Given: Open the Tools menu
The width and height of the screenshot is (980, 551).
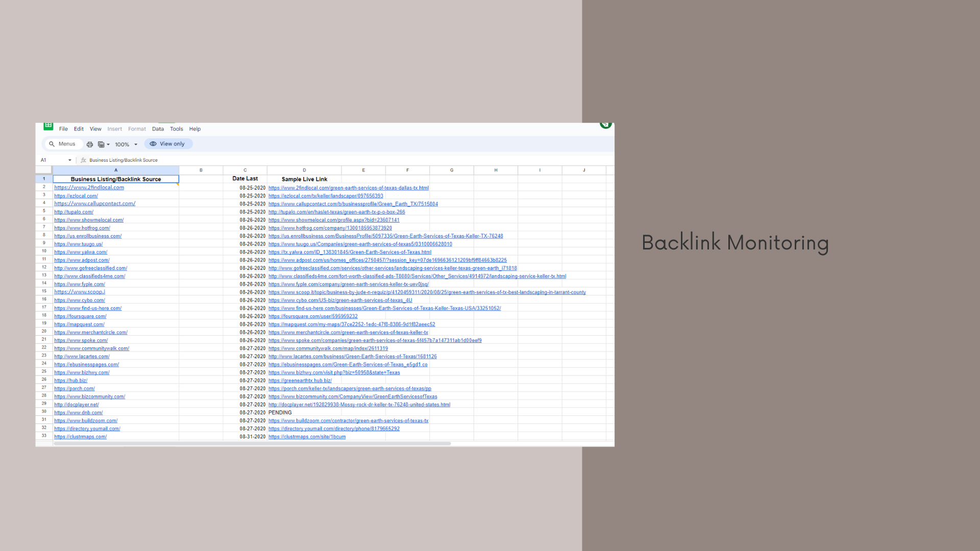Looking at the screenshot, I should coord(177,129).
